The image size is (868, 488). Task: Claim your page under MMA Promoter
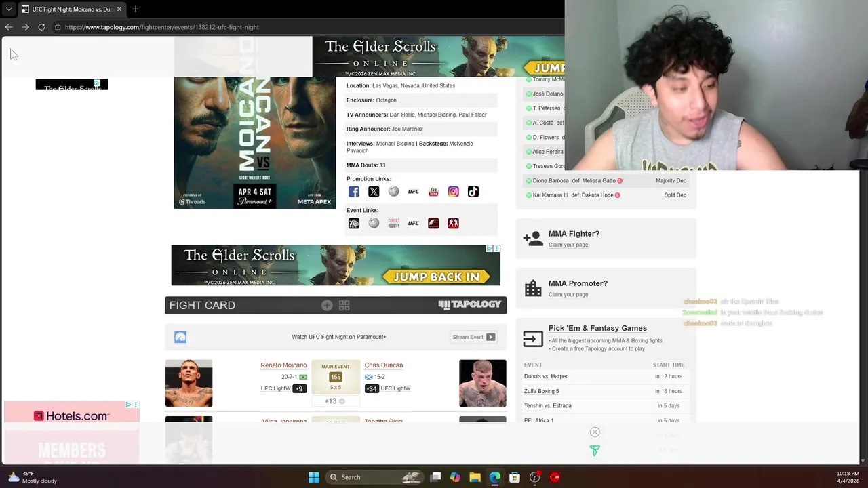(x=568, y=294)
